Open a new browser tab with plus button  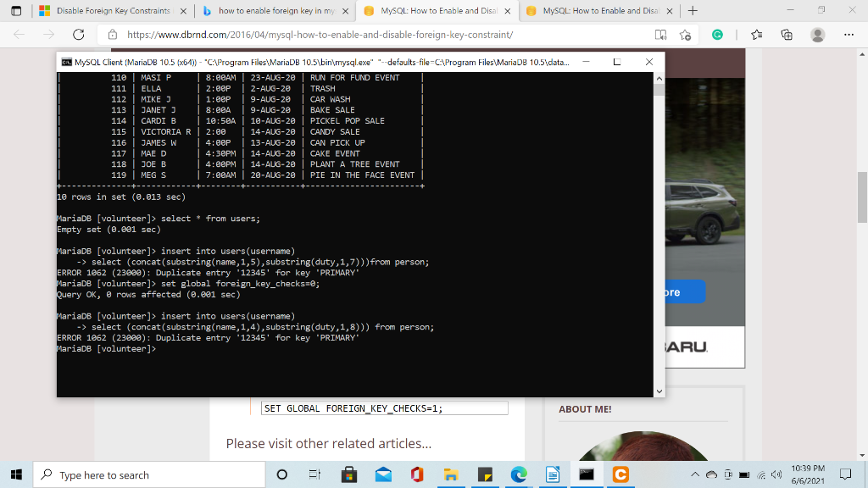(x=693, y=12)
